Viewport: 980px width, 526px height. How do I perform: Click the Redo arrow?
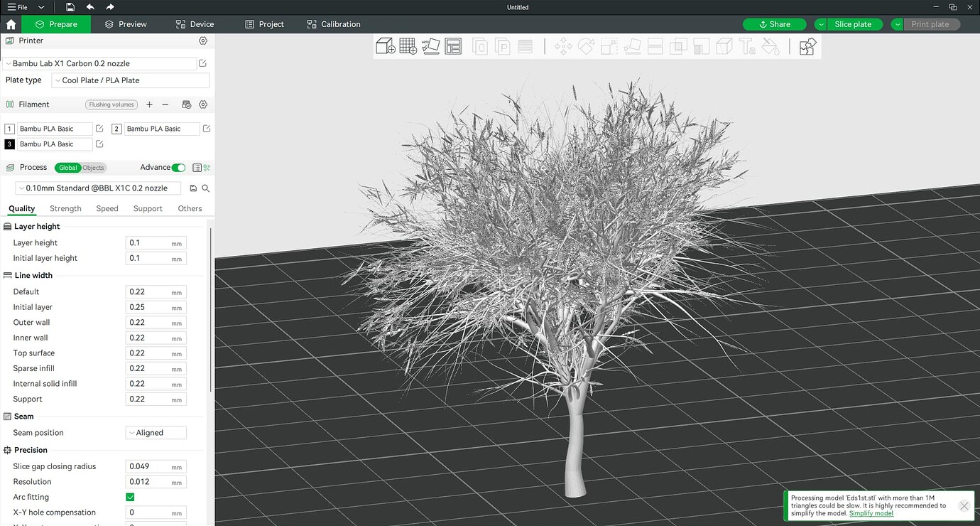[x=110, y=7]
